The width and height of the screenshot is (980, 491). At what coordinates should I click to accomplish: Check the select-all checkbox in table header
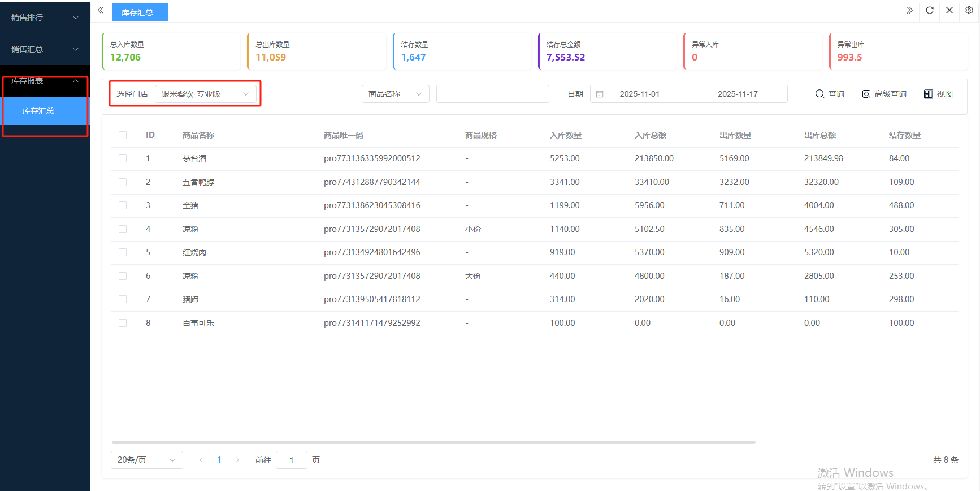coord(123,135)
